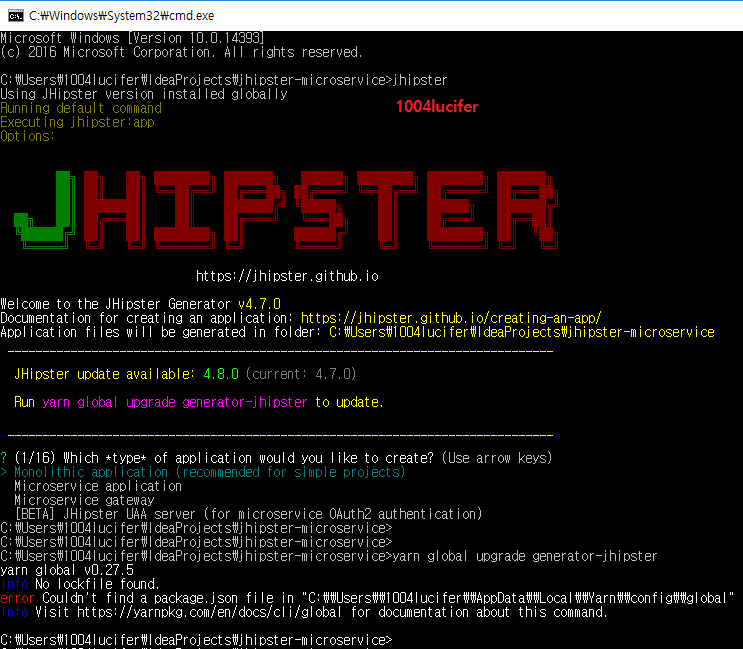The image size is (743, 649).
Task: Click the prompt line running 'jhipster' command
Action: point(224,80)
